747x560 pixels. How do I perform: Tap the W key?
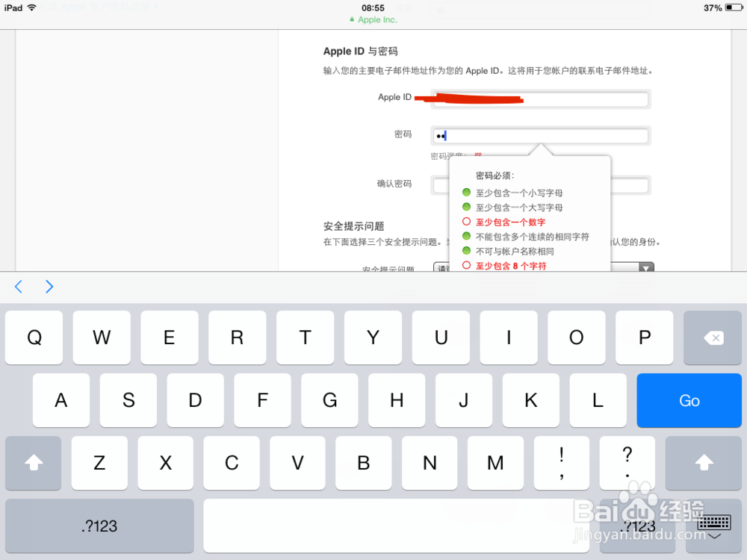click(102, 337)
